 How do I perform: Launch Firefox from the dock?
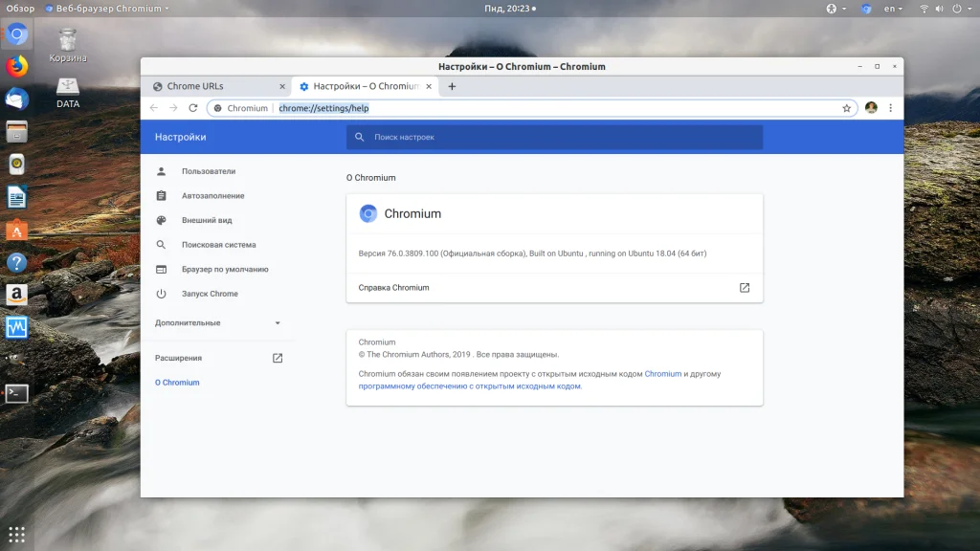[17, 67]
